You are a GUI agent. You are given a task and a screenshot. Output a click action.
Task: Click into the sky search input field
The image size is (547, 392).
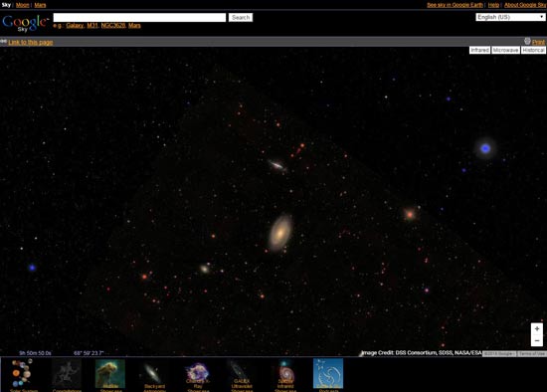point(139,18)
